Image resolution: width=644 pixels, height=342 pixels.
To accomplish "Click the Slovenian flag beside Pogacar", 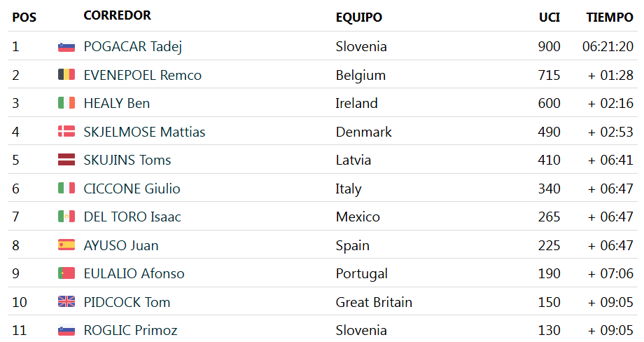I will click(x=66, y=47).
